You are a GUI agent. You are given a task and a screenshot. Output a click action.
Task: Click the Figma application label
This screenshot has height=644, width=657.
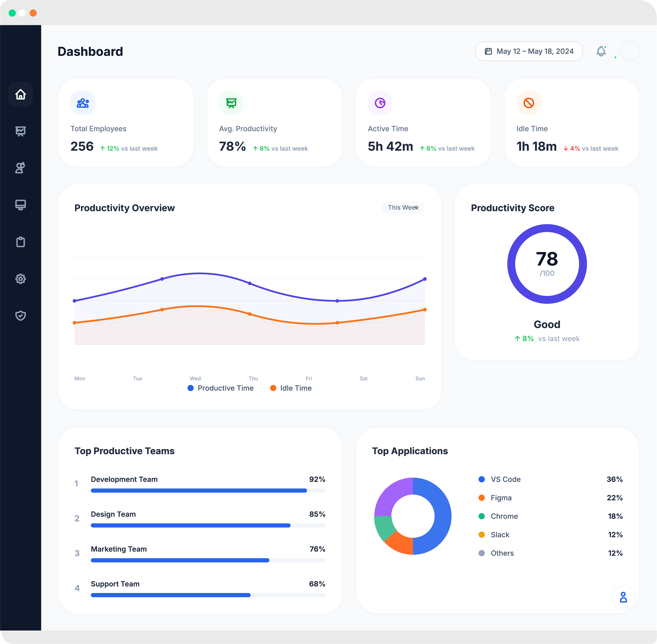click(501, 497)
